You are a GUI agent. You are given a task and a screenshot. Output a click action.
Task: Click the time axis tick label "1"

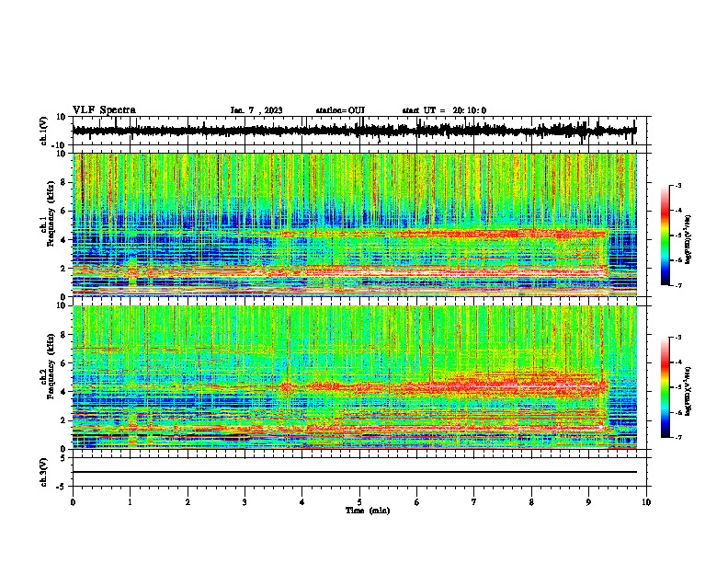(130, 502)
